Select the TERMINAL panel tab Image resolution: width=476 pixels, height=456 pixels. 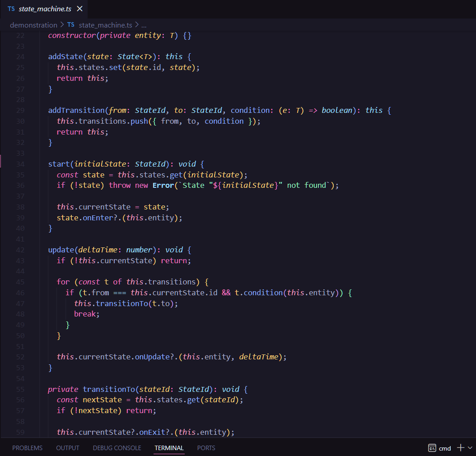pos(169,448)
